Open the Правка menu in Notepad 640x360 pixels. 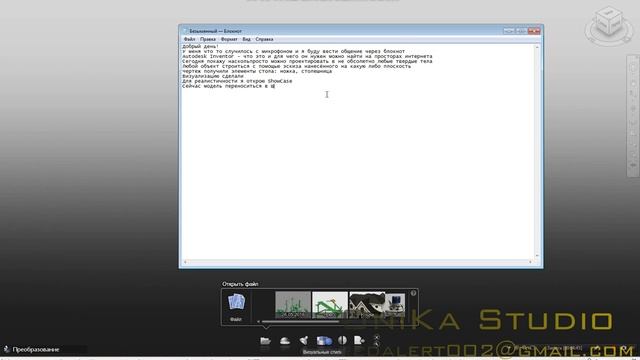coord(208,39)
